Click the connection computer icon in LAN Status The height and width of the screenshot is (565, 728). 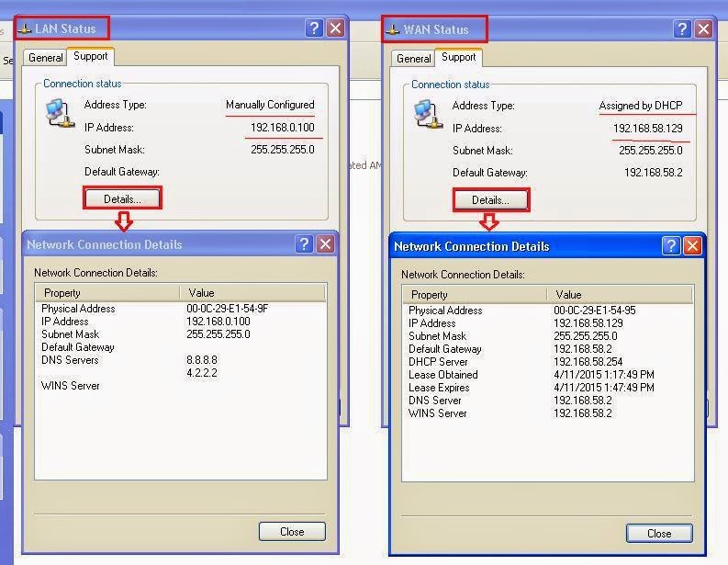[x=60, y=113]
